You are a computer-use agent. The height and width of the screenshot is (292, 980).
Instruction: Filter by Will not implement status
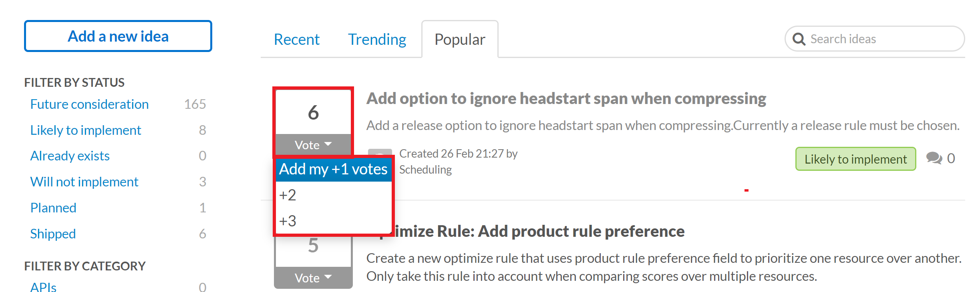(84, 182)
